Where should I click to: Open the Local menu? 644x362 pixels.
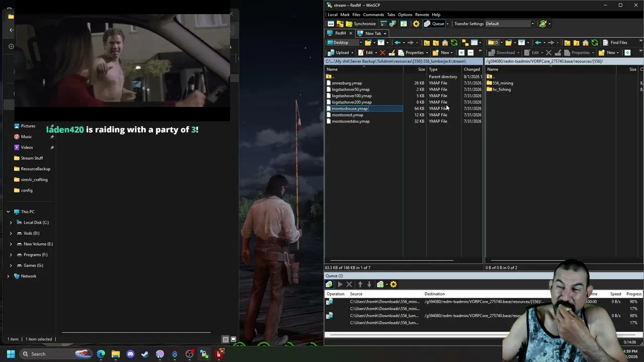pyautogui.click(x=333, y=15)
